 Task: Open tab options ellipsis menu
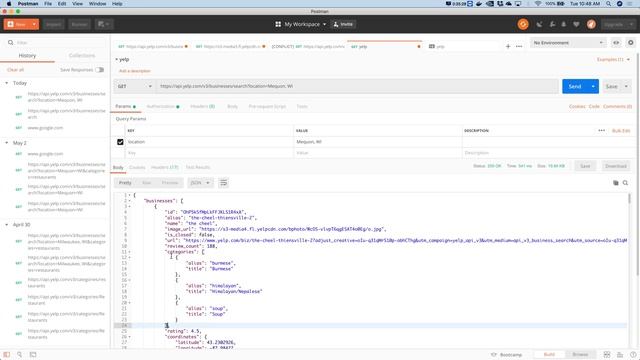519,47
